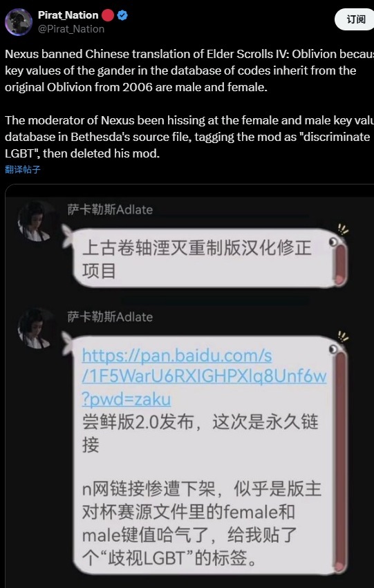Click second 萨卡勒斯Adlate username label
374x588 pixels.
click(x=110, y=317)
